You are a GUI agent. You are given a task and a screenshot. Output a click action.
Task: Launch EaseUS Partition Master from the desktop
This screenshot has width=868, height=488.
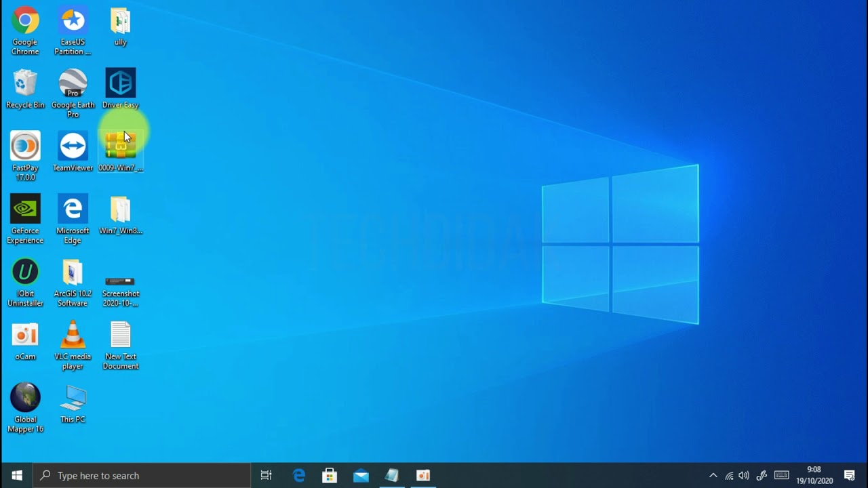click(x=73, y=31)
